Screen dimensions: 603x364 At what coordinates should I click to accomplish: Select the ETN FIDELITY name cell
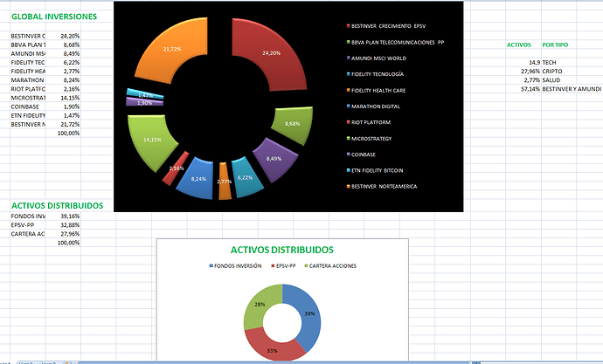[x=28, y=115]
